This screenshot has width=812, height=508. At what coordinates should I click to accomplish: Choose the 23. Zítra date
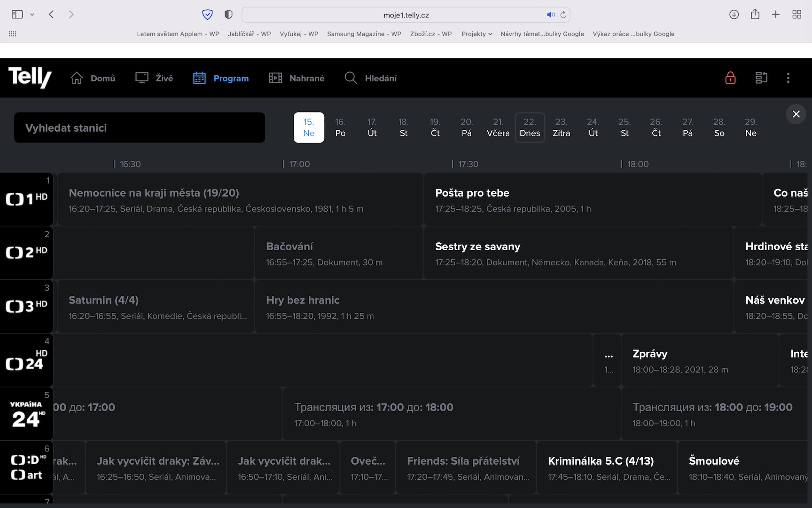pos(561,127)
